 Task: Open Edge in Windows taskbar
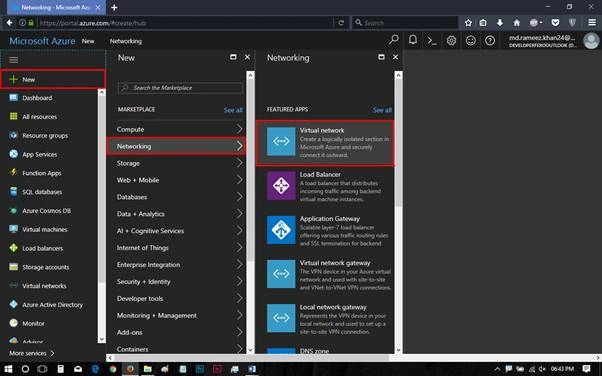click(x=95, y=369)
